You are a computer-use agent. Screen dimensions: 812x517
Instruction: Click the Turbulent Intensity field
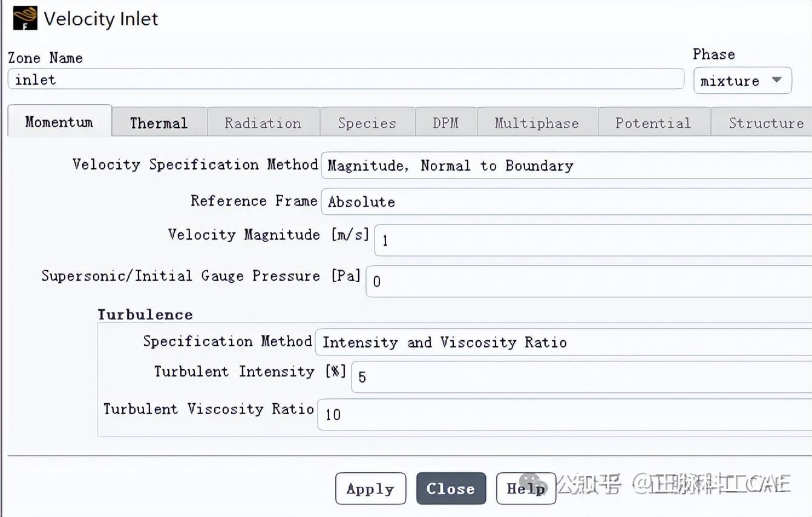(x=581, y=377)
